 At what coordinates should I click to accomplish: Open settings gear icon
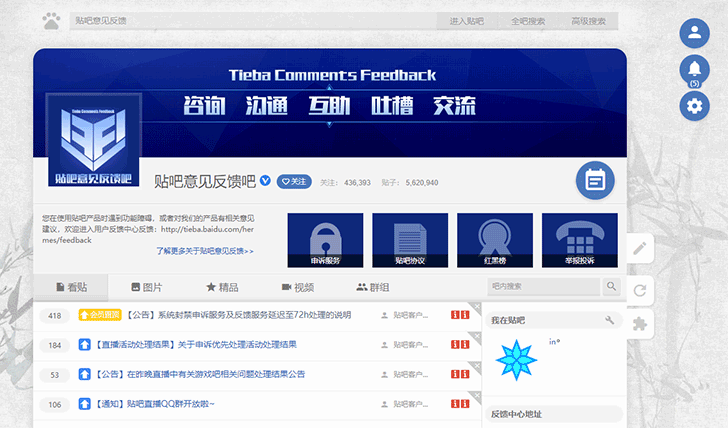[694, 106]
